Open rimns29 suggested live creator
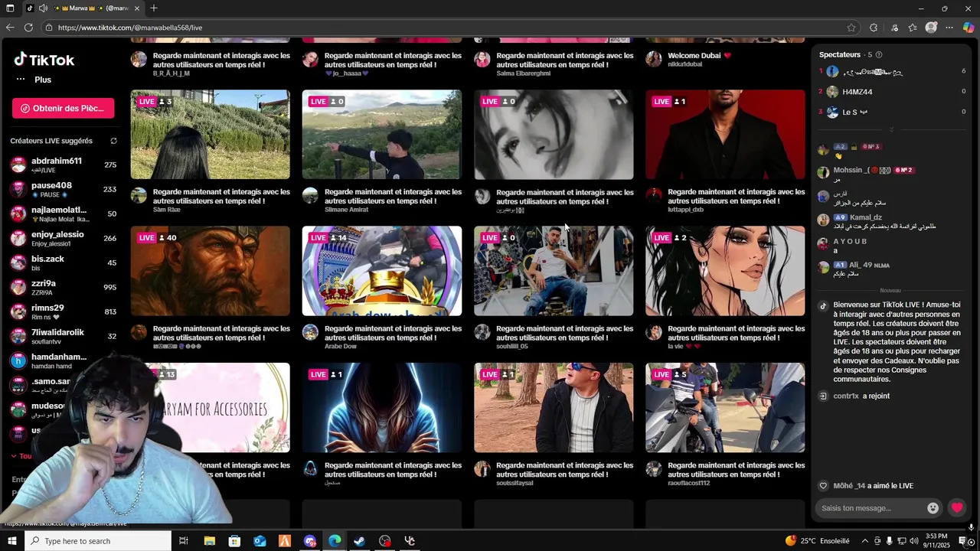980x551 pixels. coord(63,311)
